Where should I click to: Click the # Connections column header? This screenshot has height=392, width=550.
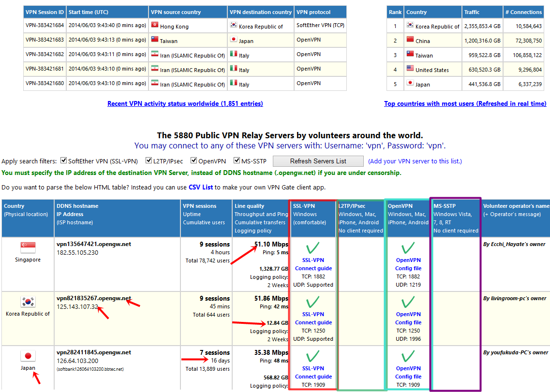point(523,12)
